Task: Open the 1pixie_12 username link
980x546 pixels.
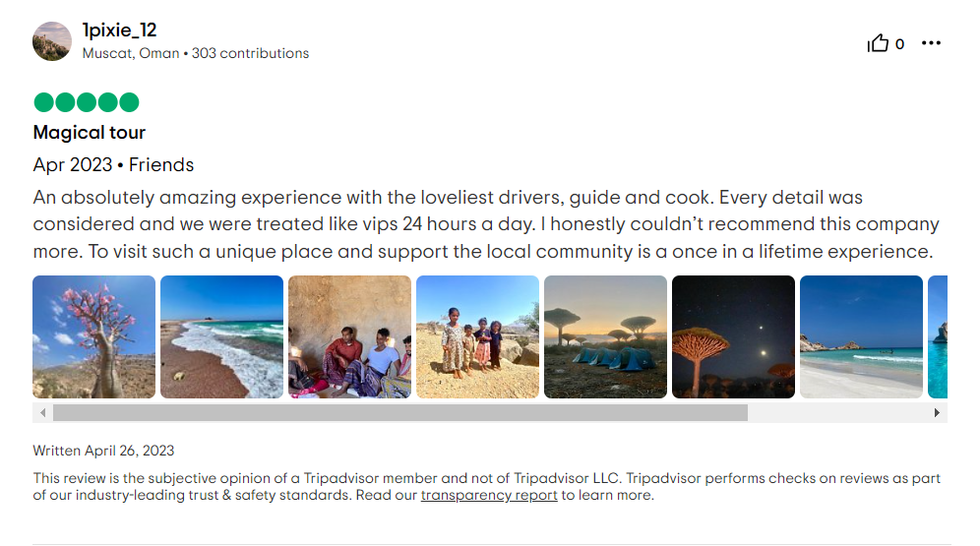Action: pyautogui.click(x=119, y=30)
